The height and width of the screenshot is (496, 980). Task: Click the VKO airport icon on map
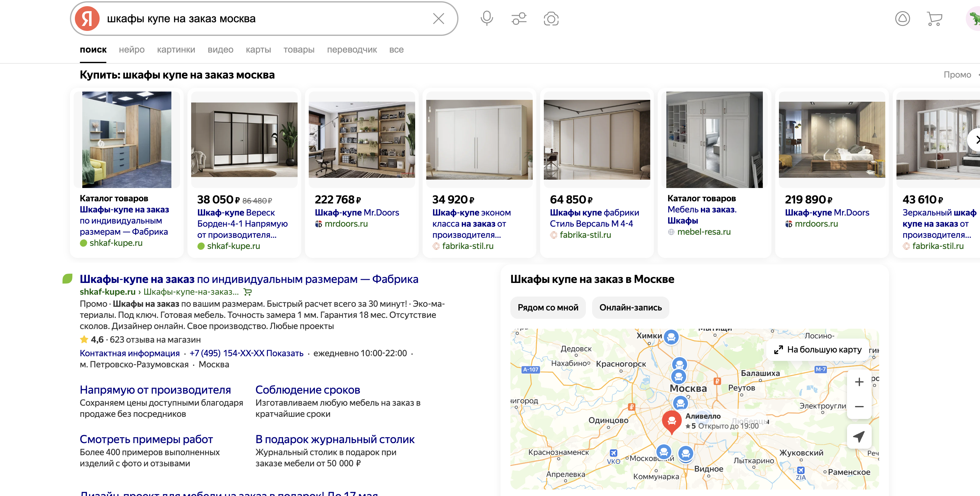click(613, 453)
